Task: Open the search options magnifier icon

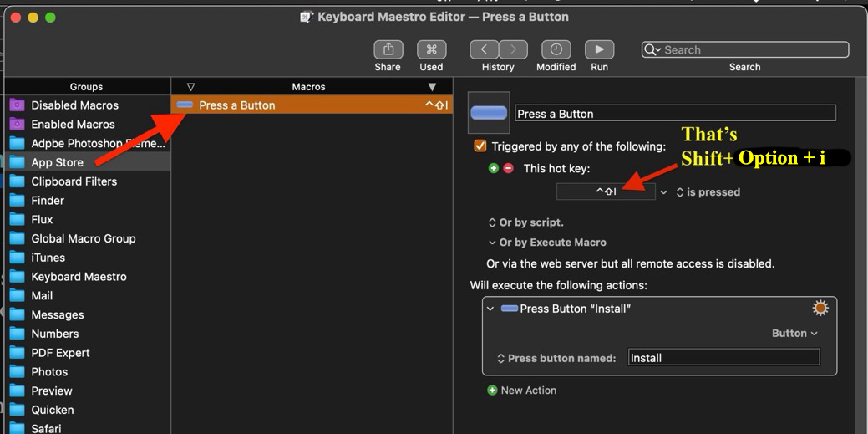Action: 652,50
